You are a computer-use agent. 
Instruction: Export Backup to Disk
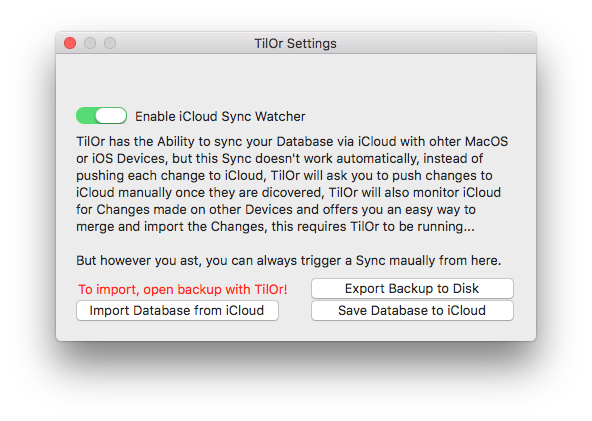coord(412,288)
